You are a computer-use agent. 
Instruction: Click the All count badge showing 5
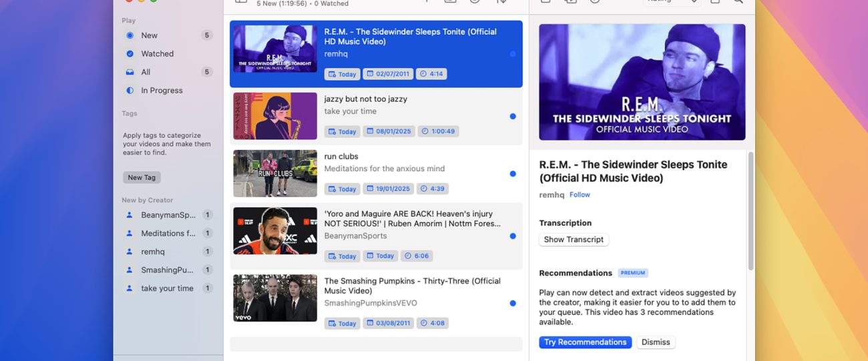point(207,72)
